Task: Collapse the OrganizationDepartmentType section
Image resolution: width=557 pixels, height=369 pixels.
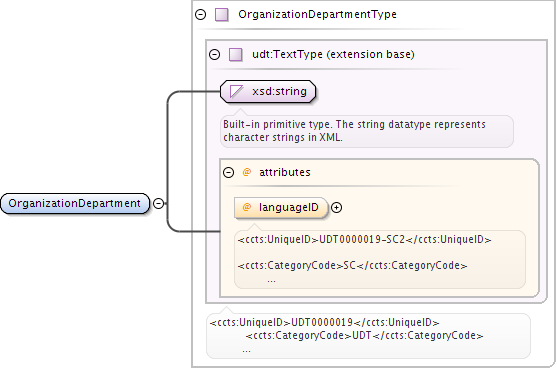Action: click(201, 15)
